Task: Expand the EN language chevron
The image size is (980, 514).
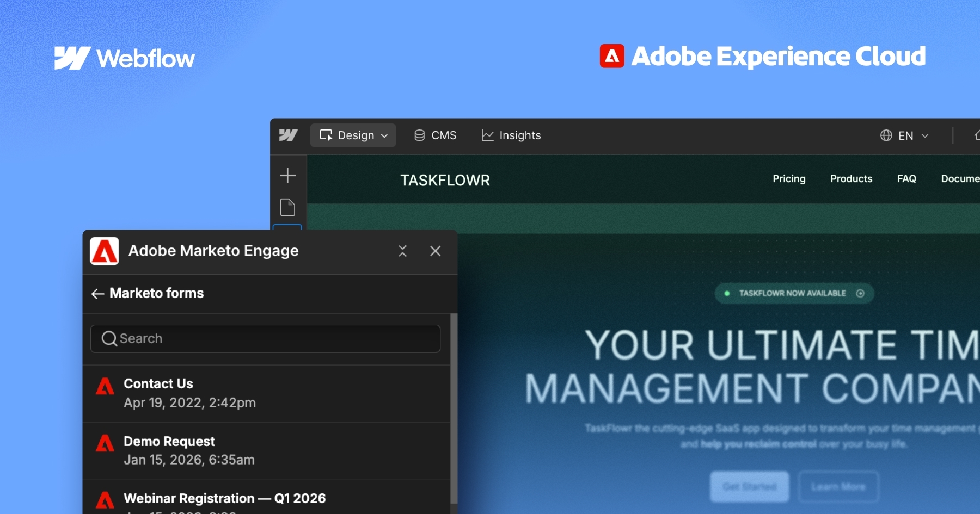Action: 925,135
